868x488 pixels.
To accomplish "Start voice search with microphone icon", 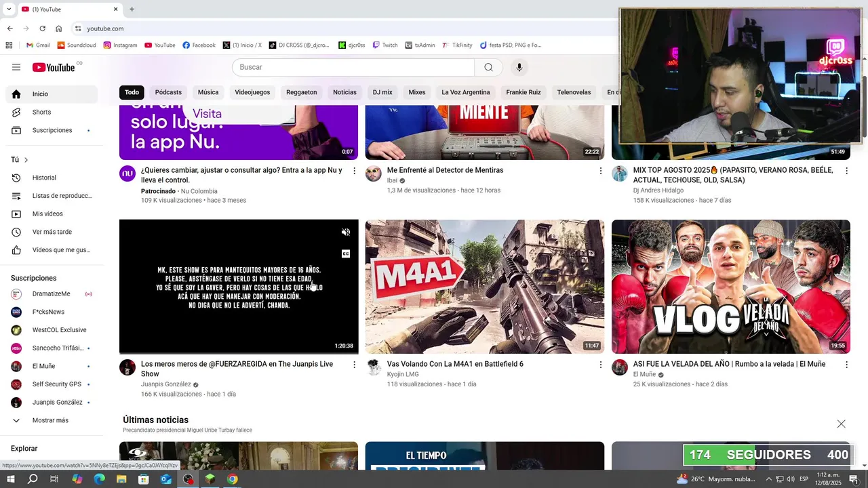I will click(519, 67).
